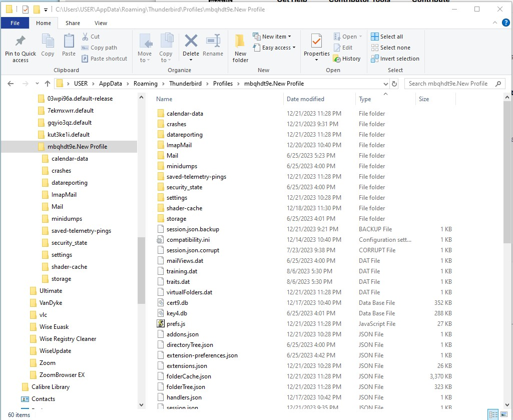Refresh the current folder view

click(394, 84)
